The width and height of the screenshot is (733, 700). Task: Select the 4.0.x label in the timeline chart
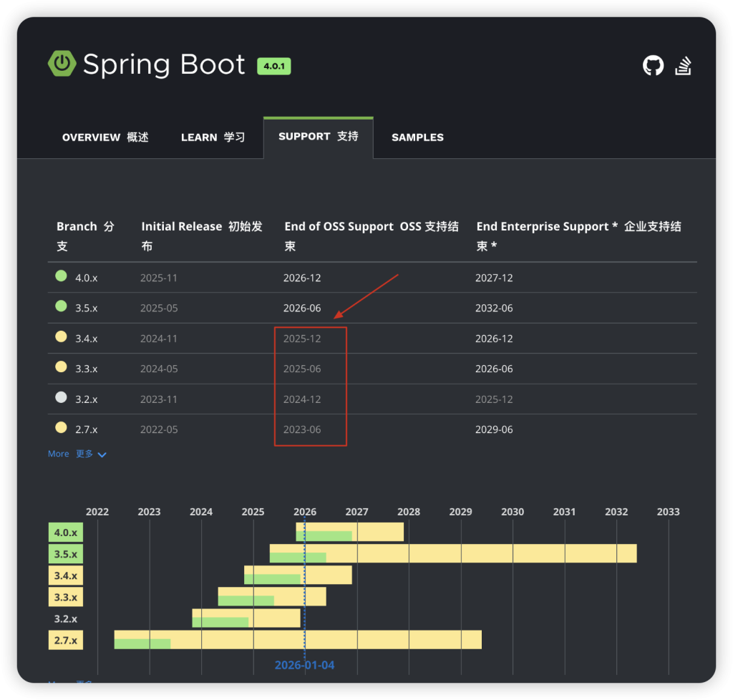click(x=65, y=532)
